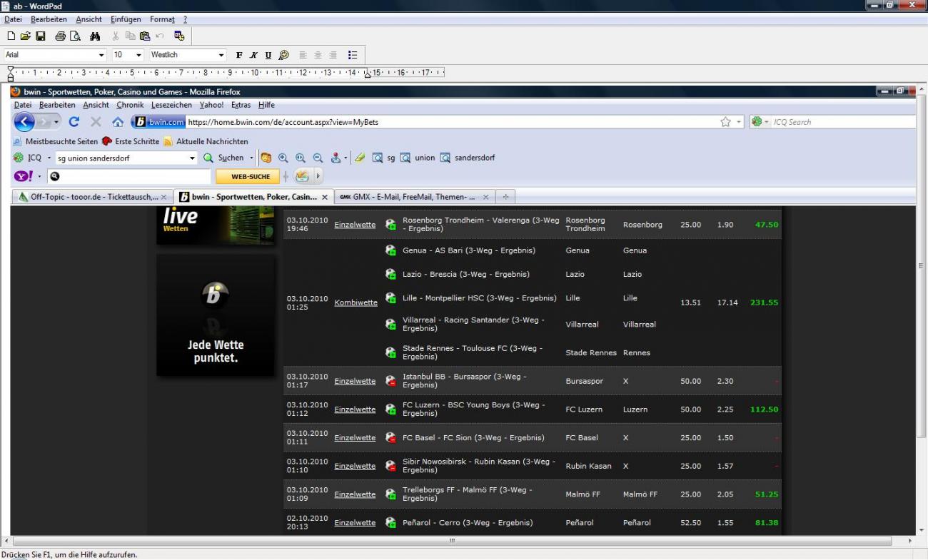Insert date and time via toolbar icon
928x560 pixels.
pos(179,36)
